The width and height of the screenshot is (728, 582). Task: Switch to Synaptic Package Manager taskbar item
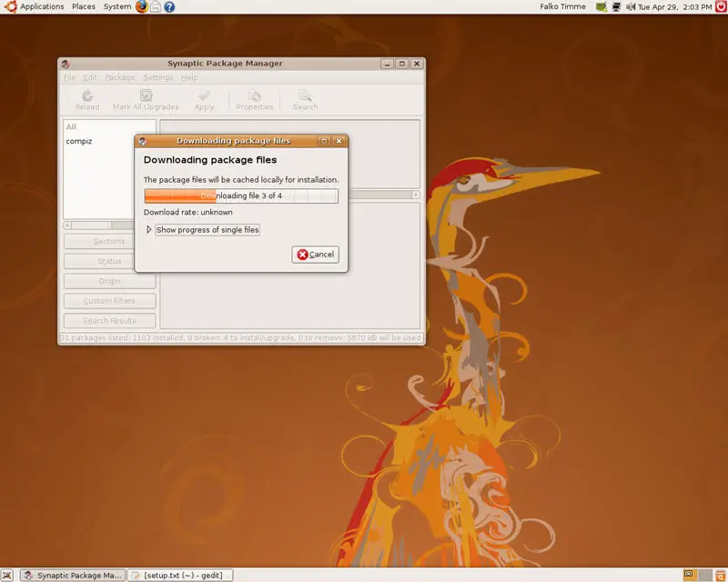73,575
